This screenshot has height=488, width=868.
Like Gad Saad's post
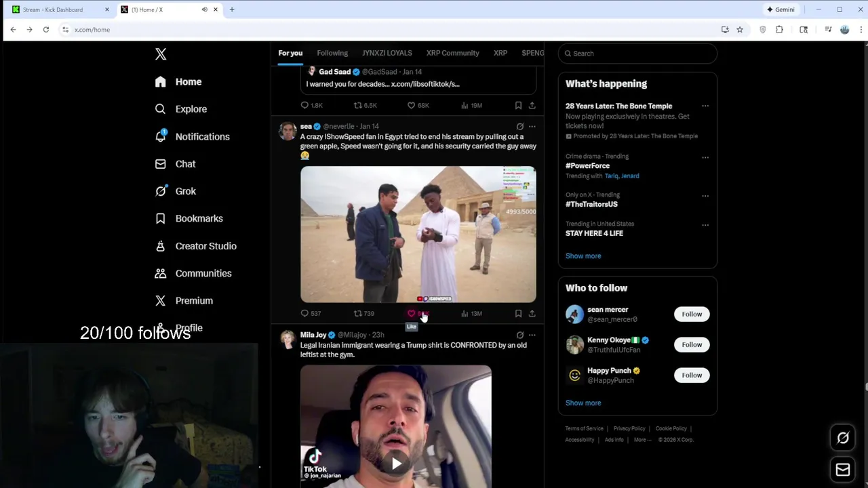pyautogui.click(x=418, y=105)
